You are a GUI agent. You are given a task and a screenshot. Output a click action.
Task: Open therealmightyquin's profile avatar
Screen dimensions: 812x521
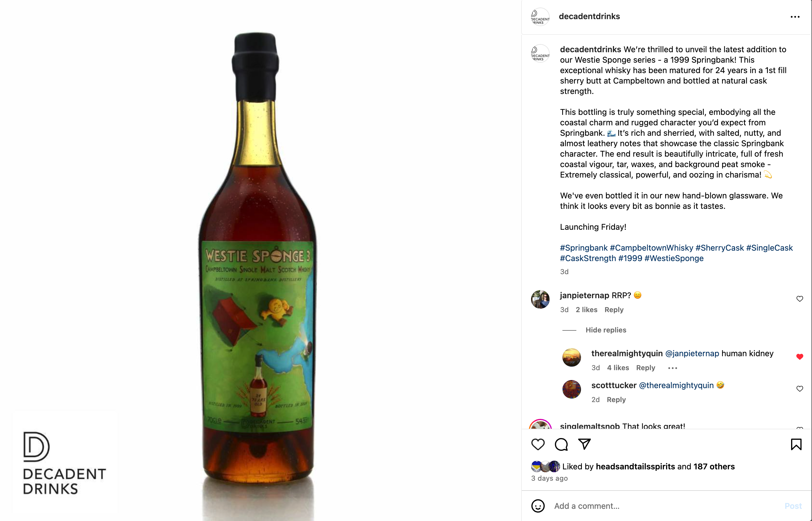click(572, 357)
